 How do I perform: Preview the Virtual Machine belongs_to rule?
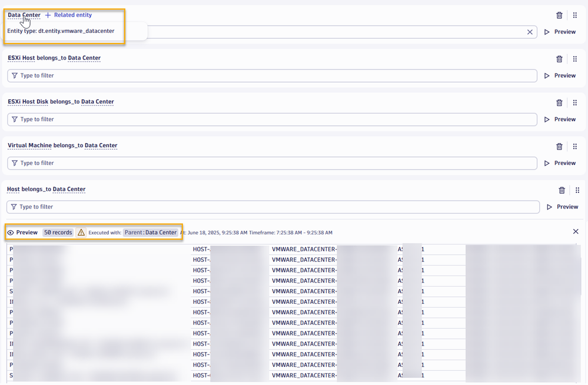click(x=560, y=163)
